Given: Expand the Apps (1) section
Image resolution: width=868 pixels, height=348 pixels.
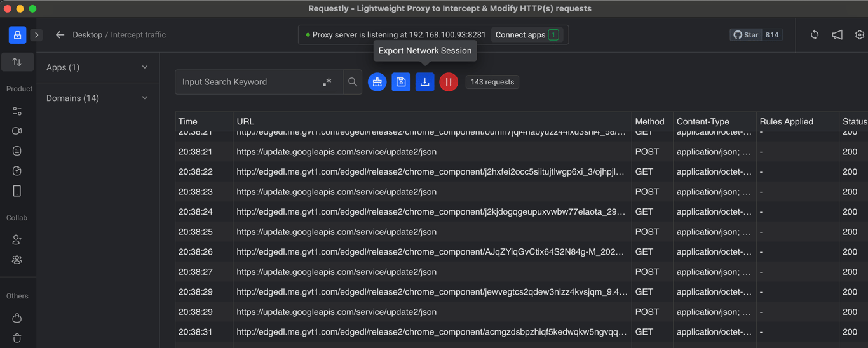Looking at the screenshot, I should (97, 67).
